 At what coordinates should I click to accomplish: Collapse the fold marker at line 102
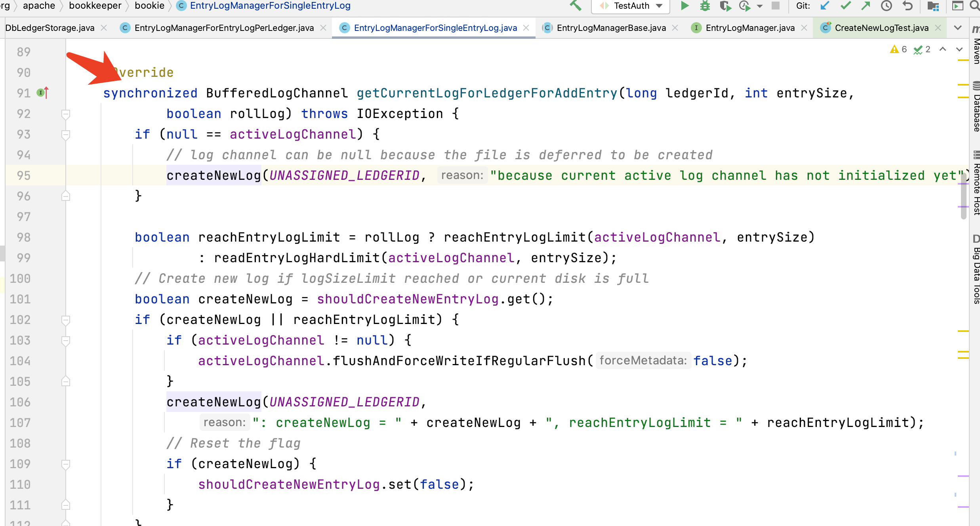point(66,320)
